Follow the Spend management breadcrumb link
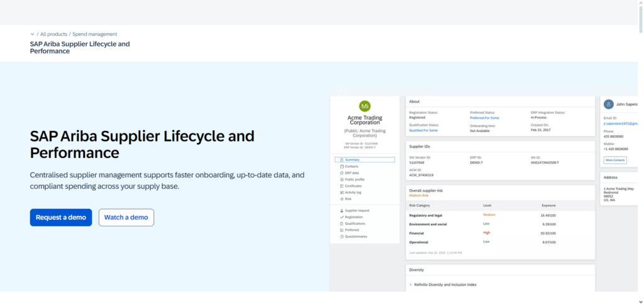The width and height of the screenshot is (644, 305). pos(95,35)
